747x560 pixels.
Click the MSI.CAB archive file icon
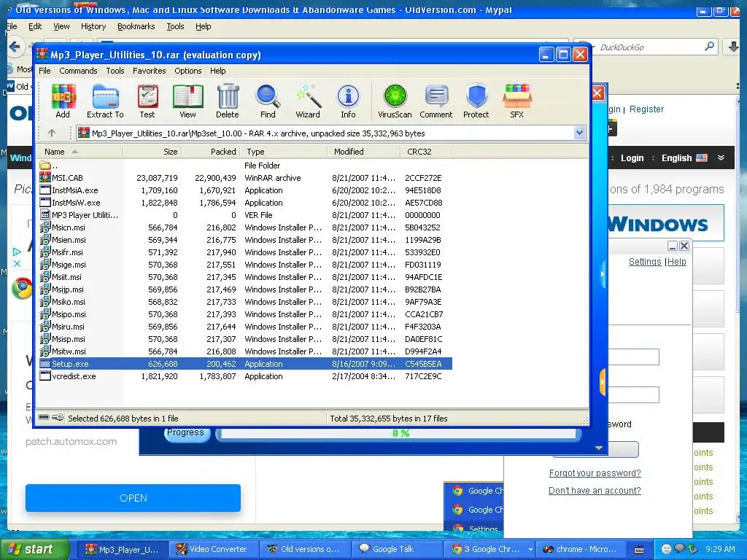[x=45, y=178]
